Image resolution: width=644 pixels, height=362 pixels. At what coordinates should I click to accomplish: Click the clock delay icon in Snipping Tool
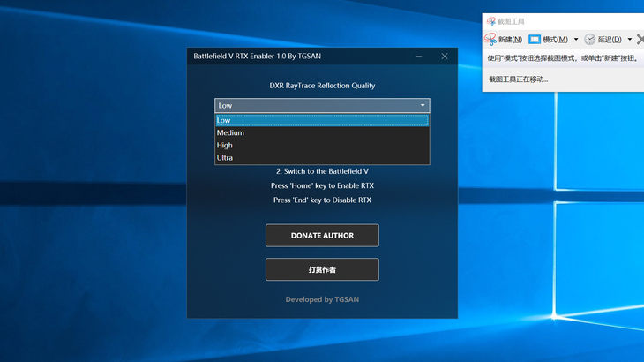[590, 40]
